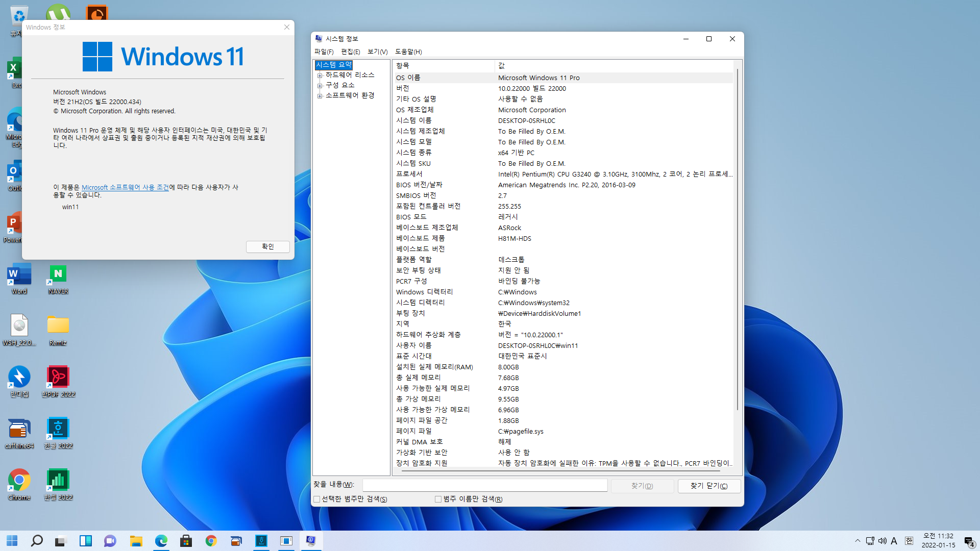Select the 프로세서 row
The image size is (980, 551).
coord(563,174)
